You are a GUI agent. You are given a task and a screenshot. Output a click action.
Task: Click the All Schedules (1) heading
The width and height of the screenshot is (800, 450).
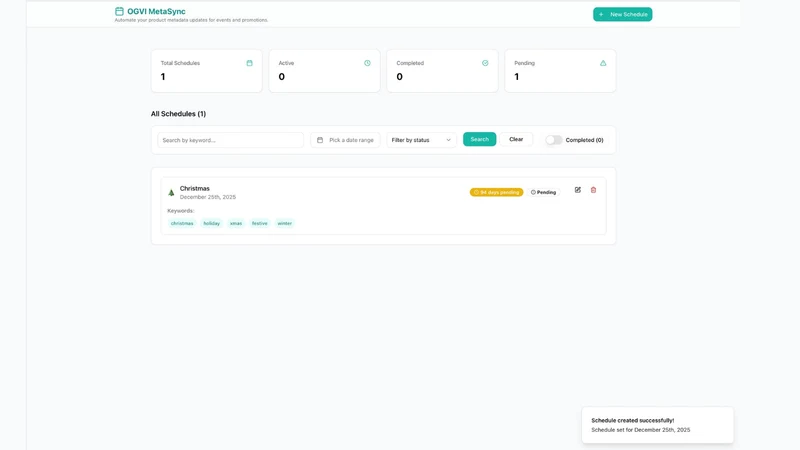[179, 114]
